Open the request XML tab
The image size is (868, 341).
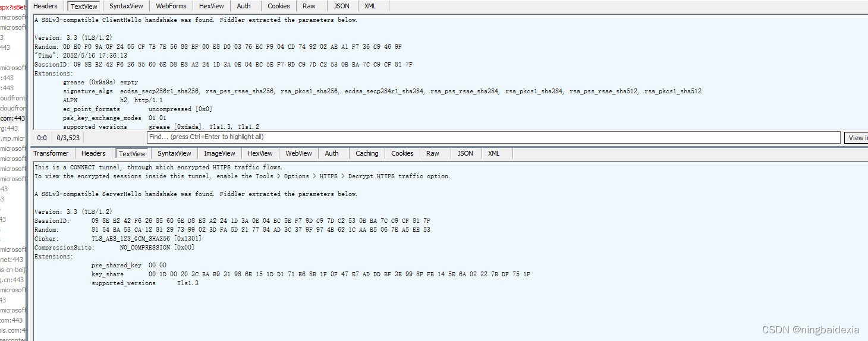[370, 6]
